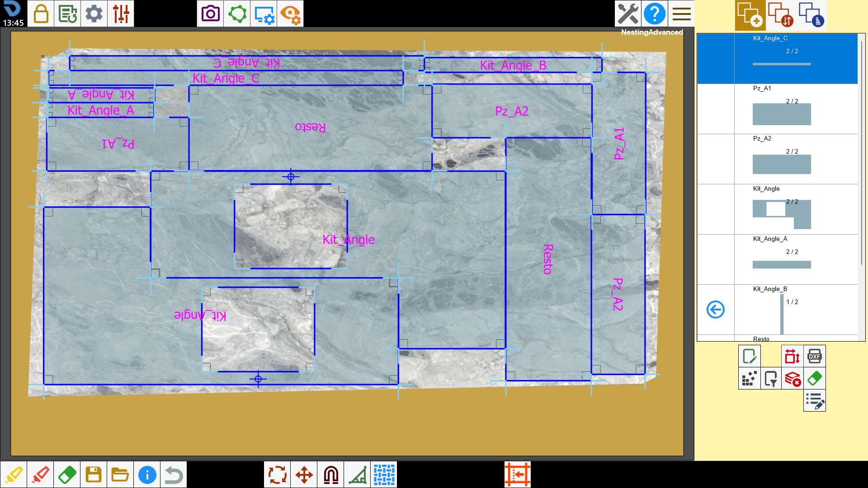
Task: Select the Kit_Angle_B piece row
Action: click(777, 310)
